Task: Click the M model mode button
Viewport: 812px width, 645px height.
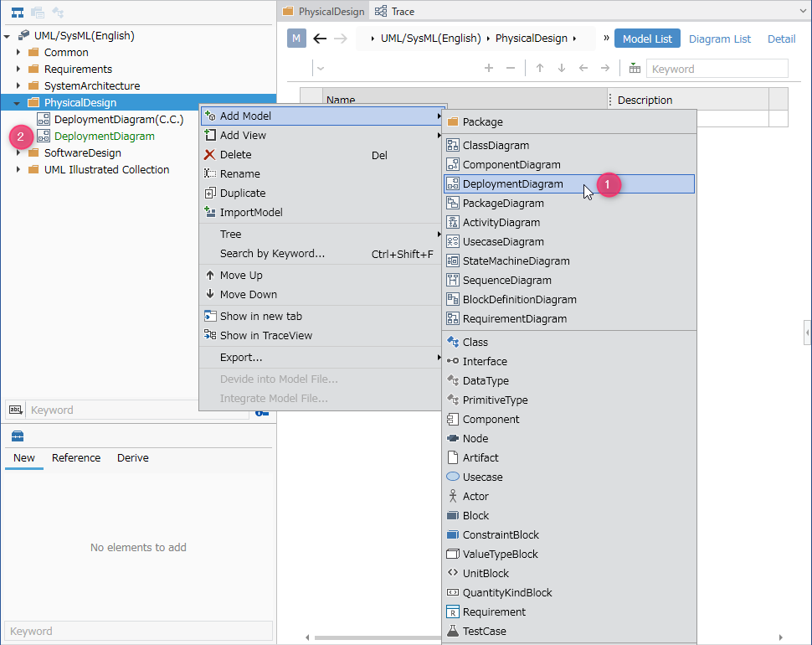Action: (x=296, y=39)
